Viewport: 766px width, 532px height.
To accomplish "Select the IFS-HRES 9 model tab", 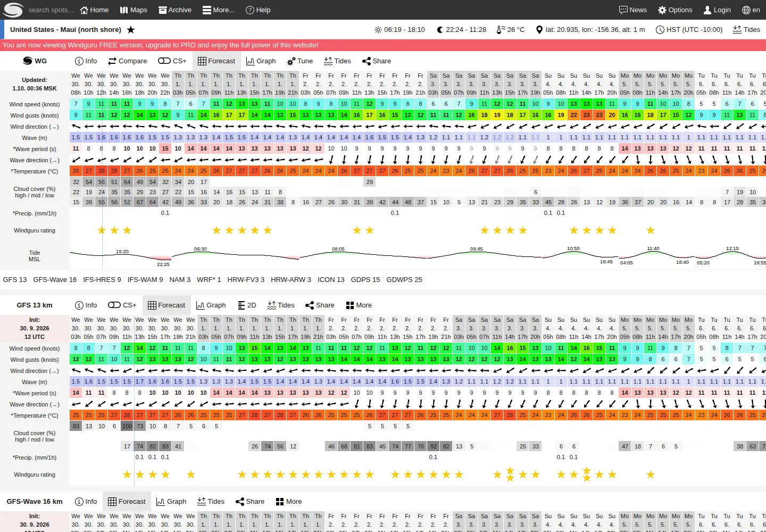I will [x=102, y=279].
